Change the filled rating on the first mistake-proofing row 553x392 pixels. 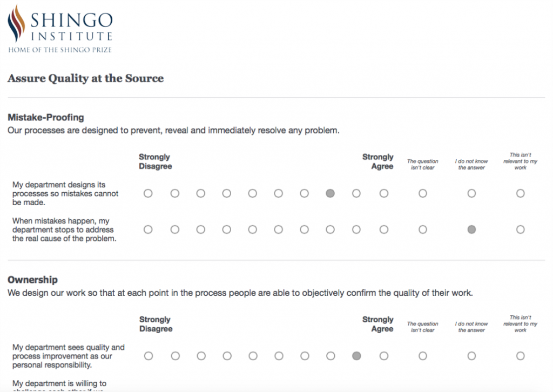(330, 193)
